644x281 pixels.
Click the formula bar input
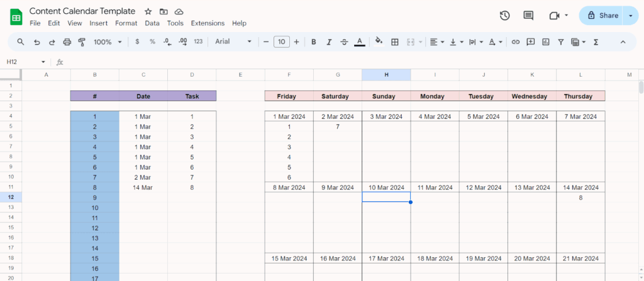[x=353, y=62]
